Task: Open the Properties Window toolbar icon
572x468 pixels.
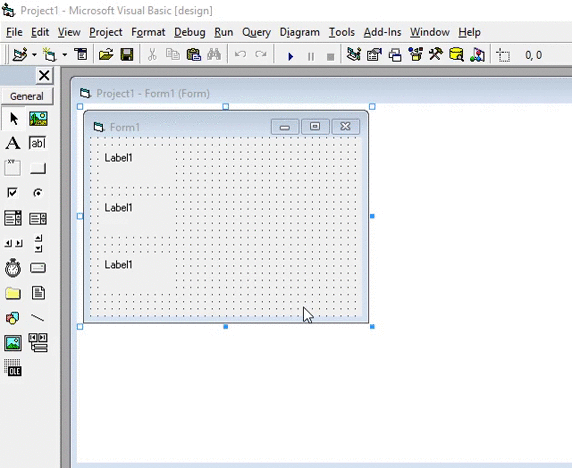Action: (x=374, y=55)
